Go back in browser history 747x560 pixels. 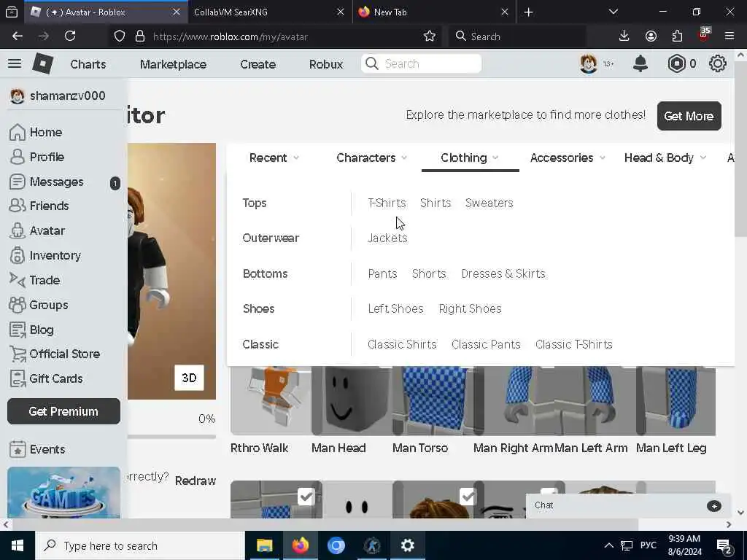coord(18,36)
